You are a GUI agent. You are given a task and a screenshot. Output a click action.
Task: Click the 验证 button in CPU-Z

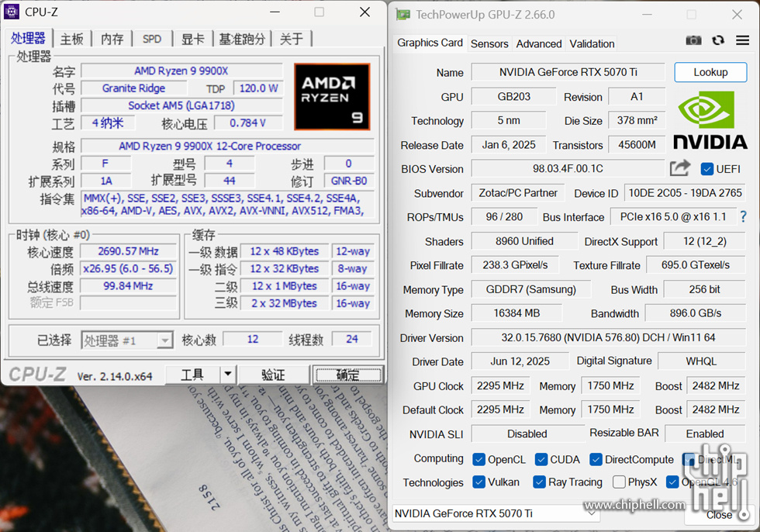pos(273,375)
